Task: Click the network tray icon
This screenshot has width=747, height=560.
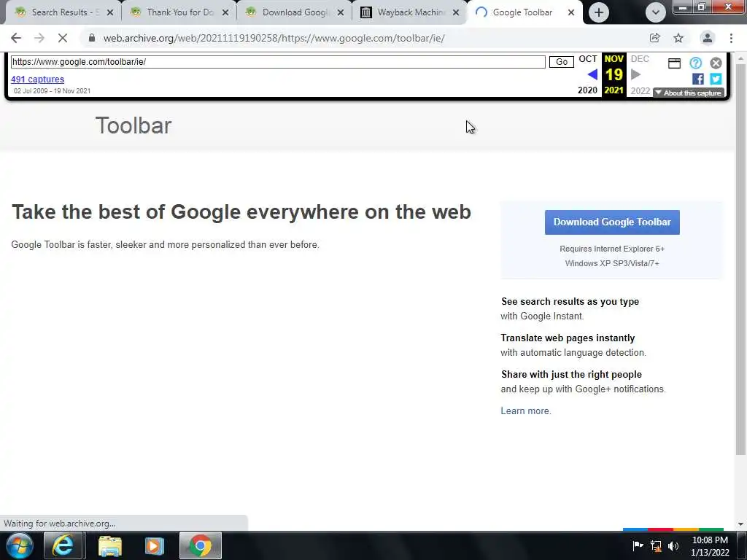Action: pyautogui.click(x=656, y=546)
